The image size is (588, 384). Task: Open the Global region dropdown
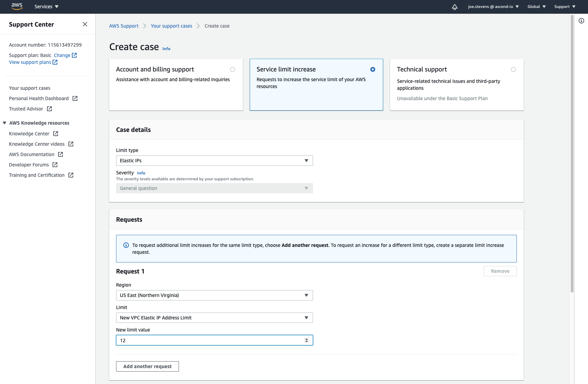pyautogui.click(x=537, y=7)
